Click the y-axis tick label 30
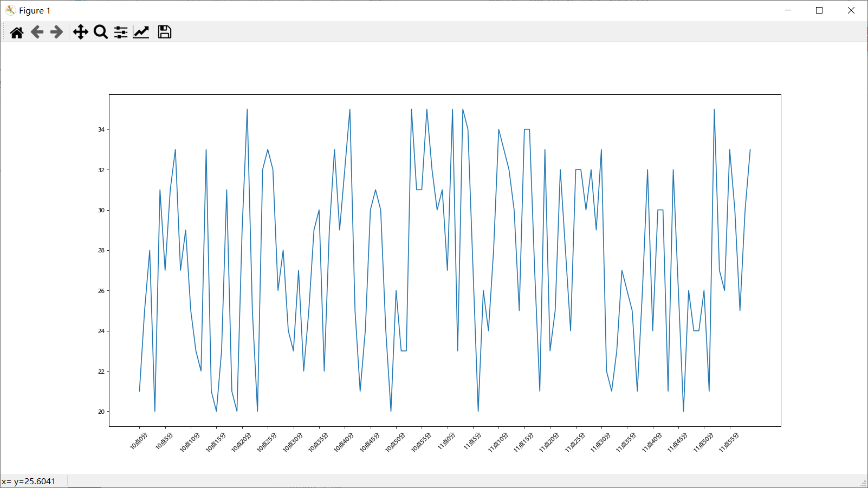Screen dimensions: 868x488 pyautogui.click(x=101, y=210)
